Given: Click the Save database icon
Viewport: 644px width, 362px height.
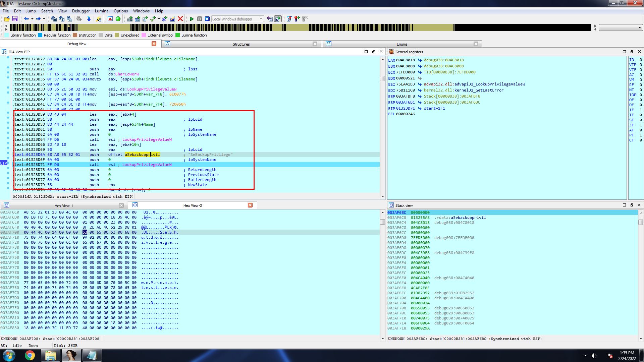Looking at the screenshot, I should pyautogui.click(x=15, y=19).
